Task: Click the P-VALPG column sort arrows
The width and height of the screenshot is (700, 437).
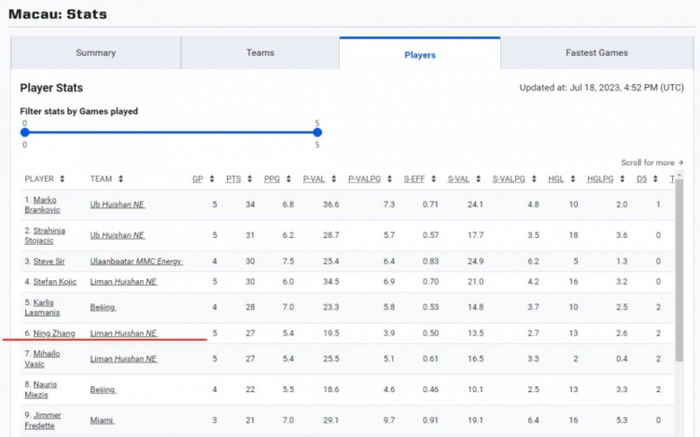Action: (x=389, y=179)
